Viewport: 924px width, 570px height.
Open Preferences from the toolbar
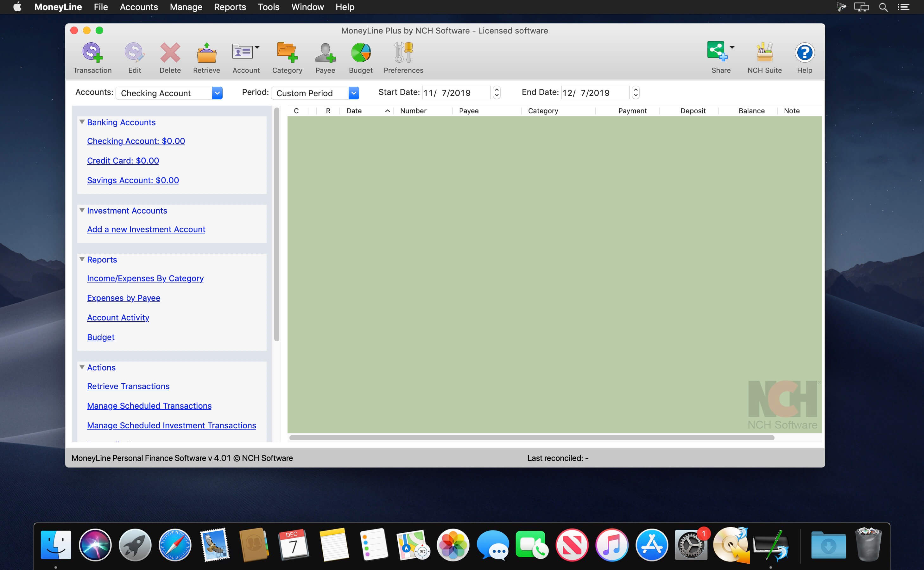403,53
